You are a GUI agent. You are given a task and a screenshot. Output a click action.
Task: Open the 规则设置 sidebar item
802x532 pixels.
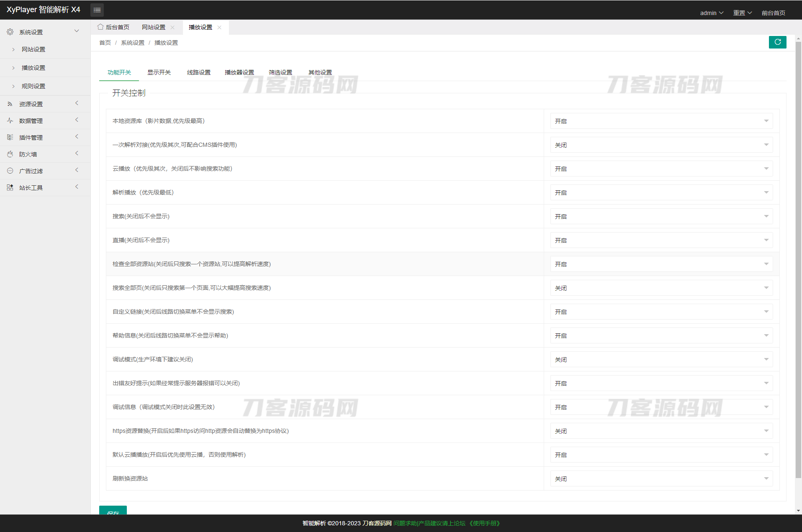click(33, 86)
